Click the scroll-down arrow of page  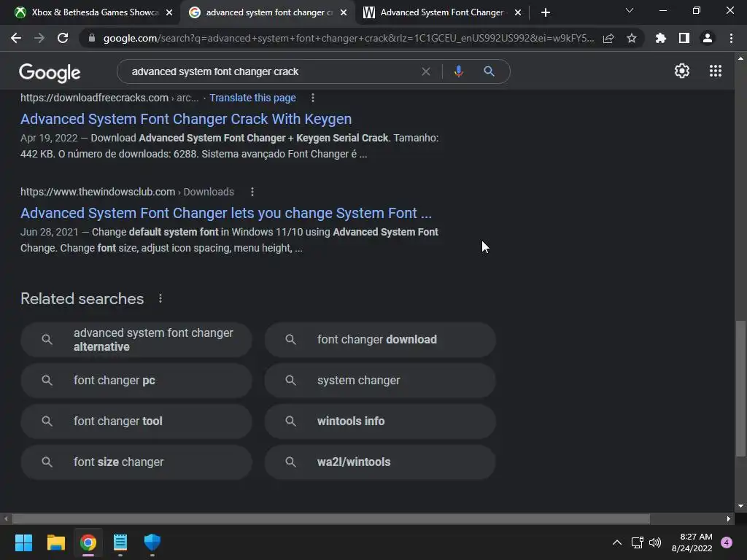click(x=740, y=506)
